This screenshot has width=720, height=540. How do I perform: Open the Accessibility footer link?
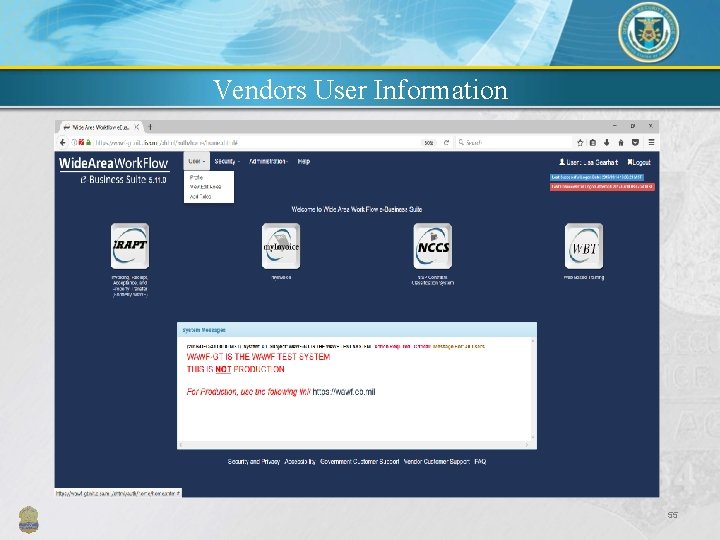pyautogui.click(x=300, y=461)
